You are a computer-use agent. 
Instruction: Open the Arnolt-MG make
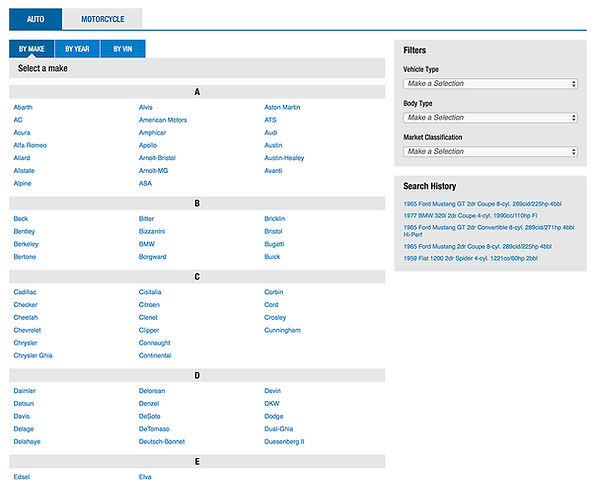point(153,171)
